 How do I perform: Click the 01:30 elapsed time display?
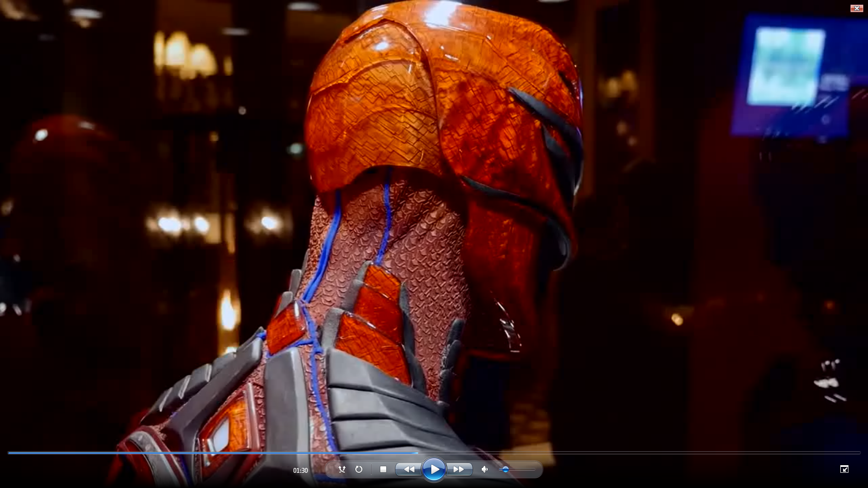(301, 471)
